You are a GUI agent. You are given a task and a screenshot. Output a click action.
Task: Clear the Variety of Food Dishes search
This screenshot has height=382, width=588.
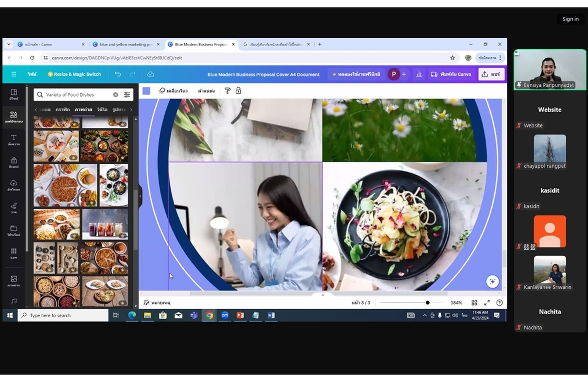(116, 94)
